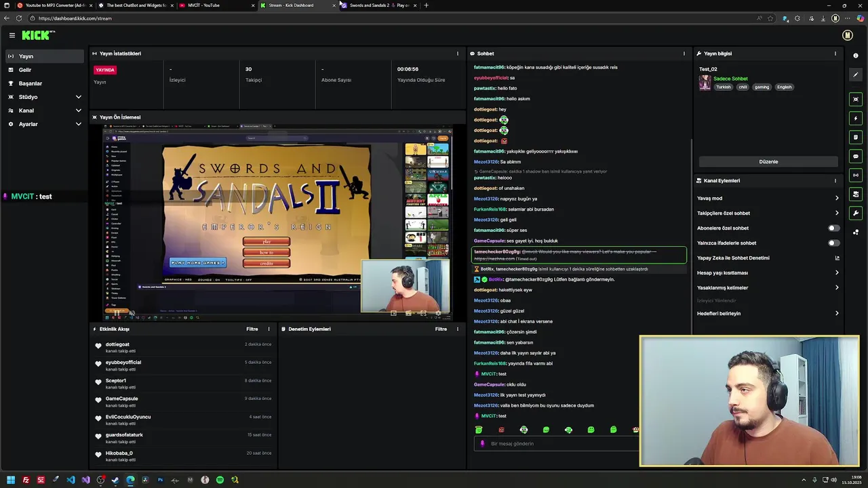The width and height of the screenshot is (868, 488).
Task: Click the pencil edit icon in right toolbar
Action: (x=856, y=75)
